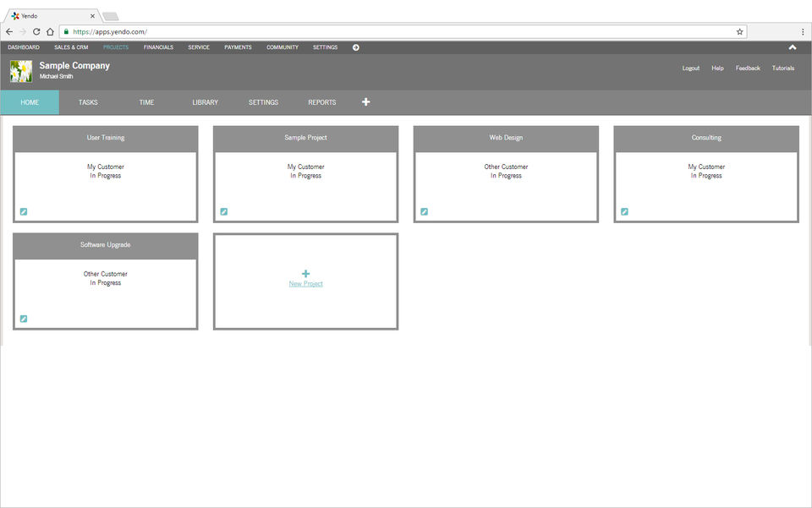812x508 pixels.
Task: Open the Feedback link
Action: tap(748, 68)
